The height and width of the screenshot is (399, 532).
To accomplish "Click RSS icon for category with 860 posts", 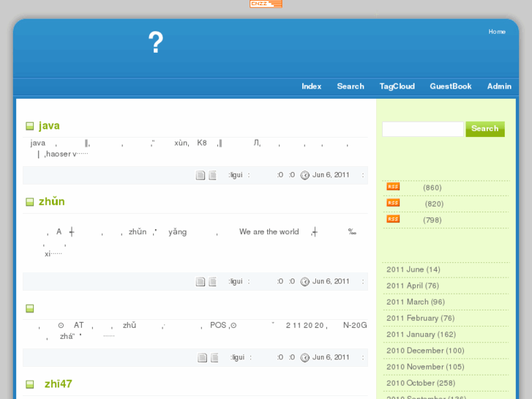I will (x=393, y=187).
